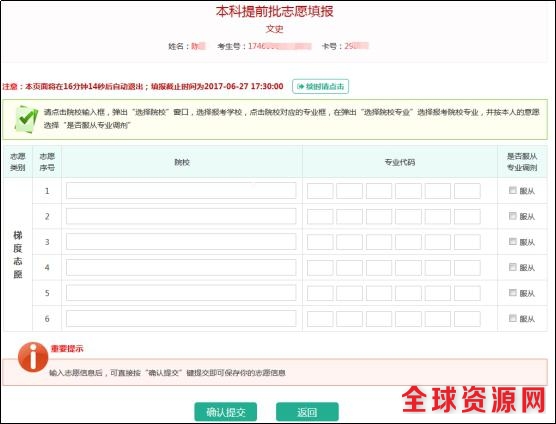Select last major code box in row 2
This screenshot has height=424, width=556.
click(467, 216)
